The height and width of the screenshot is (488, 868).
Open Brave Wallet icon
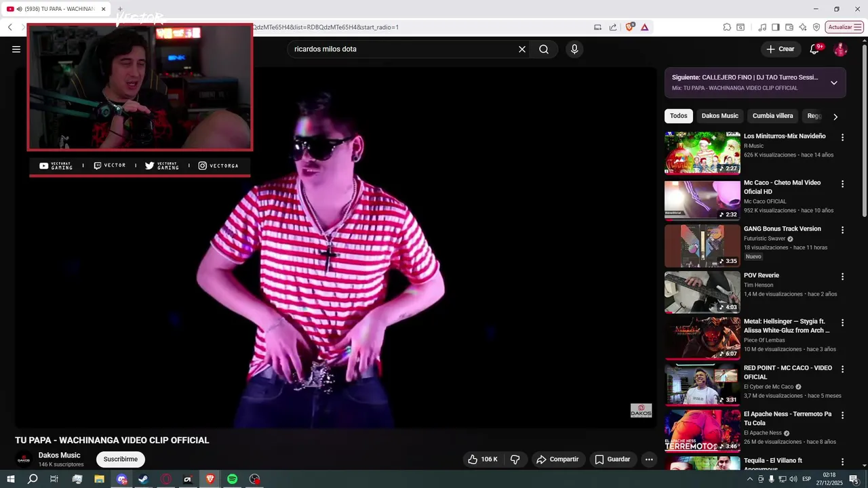coord(789,27)
